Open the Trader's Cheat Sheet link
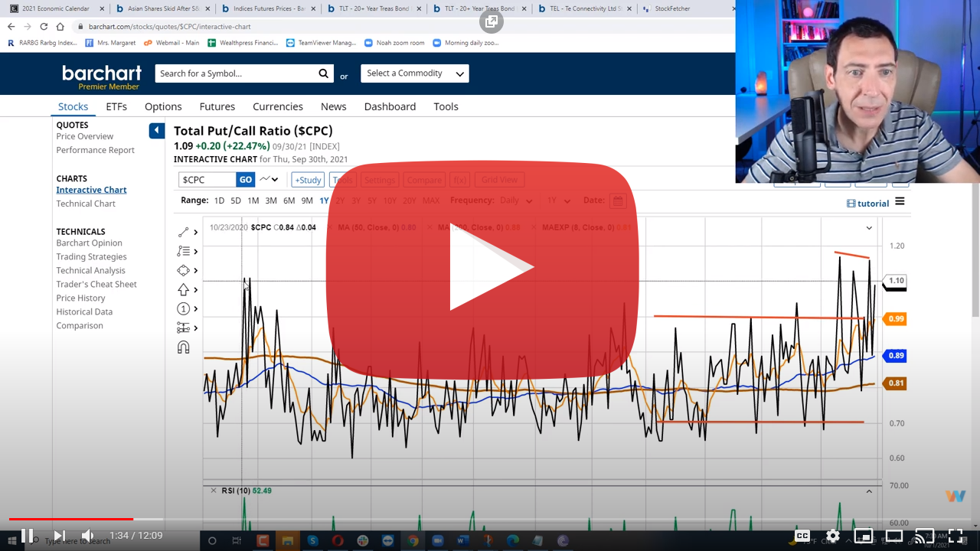Screen dimensions: 980x551 coord(96,284)
